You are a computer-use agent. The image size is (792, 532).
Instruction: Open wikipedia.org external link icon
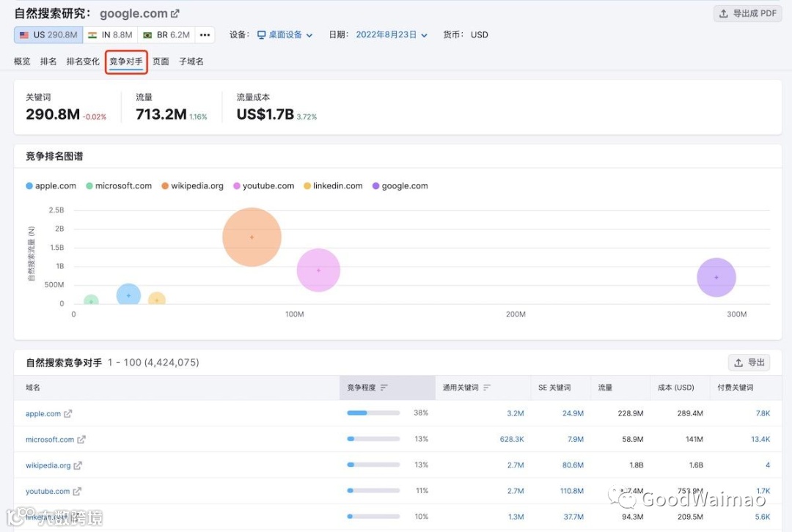78,465
